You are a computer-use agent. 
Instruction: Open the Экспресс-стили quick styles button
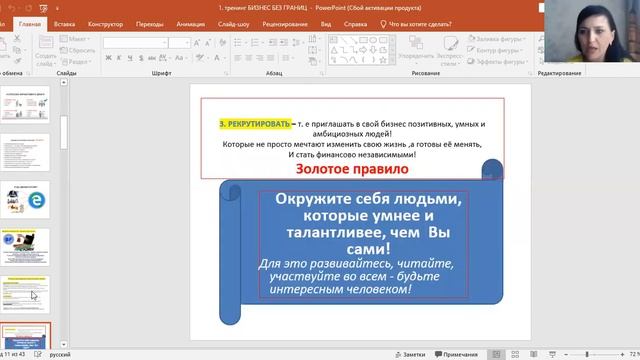(x=451, y=51)
